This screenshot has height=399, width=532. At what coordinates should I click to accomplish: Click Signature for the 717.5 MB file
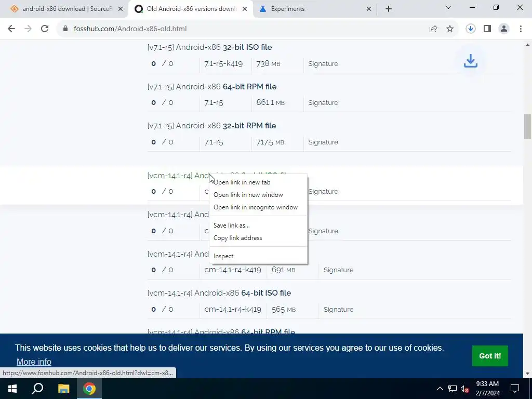[x=323, y=142]
